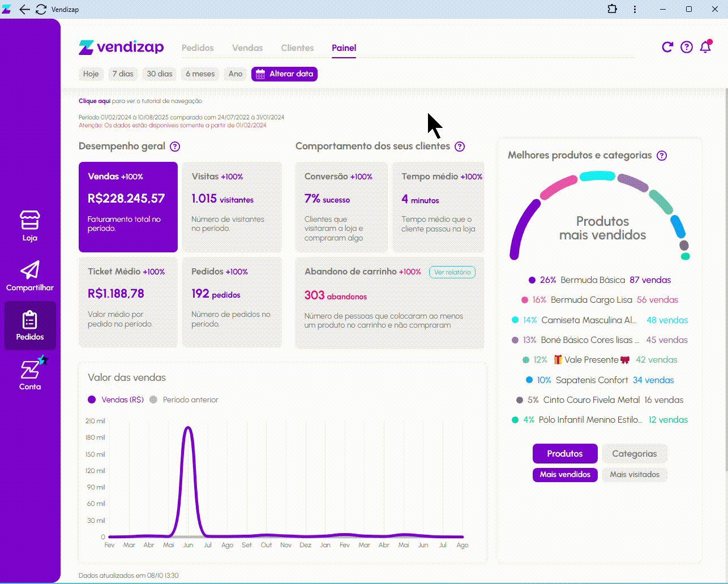Open the notifications bell icon
The width and height of the screenshot is (728, 584).
705,47
